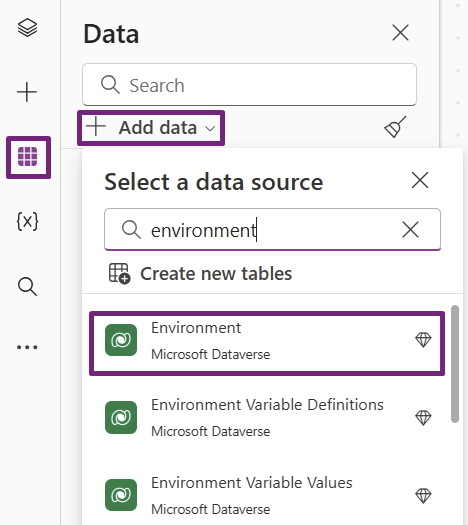Click premium diamond on Environment Variable Definitions

pos(423,418)
